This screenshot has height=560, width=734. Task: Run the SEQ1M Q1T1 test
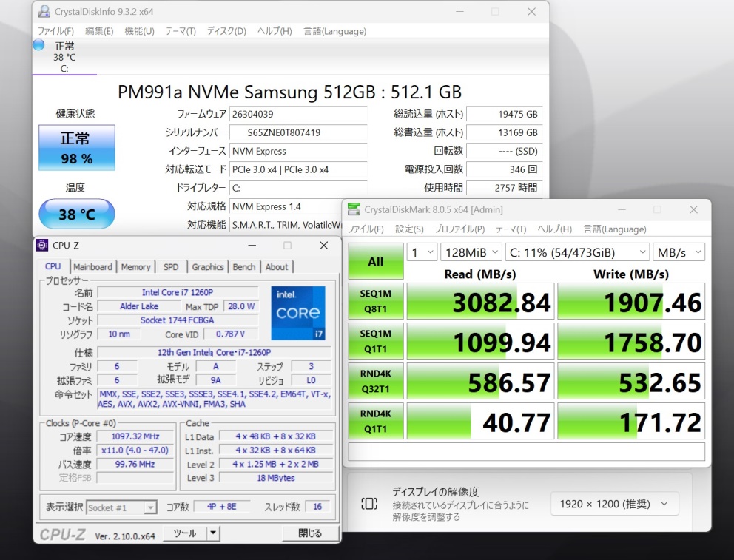376,341
